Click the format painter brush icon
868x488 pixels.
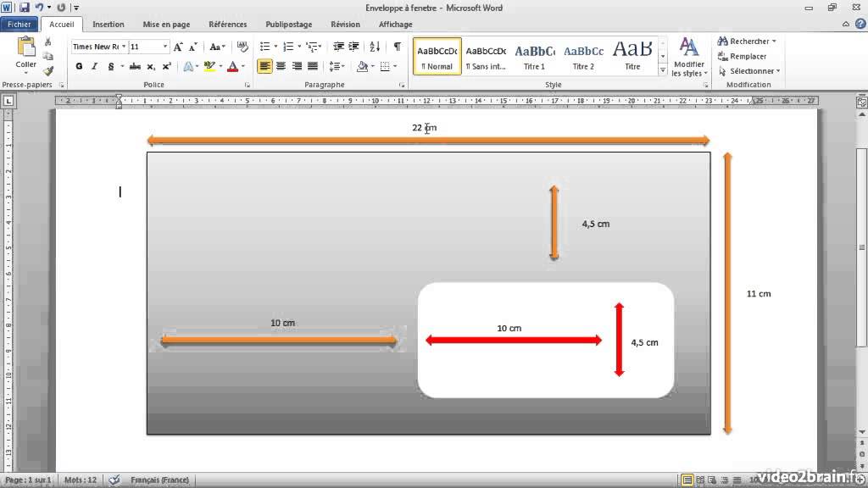48,70
